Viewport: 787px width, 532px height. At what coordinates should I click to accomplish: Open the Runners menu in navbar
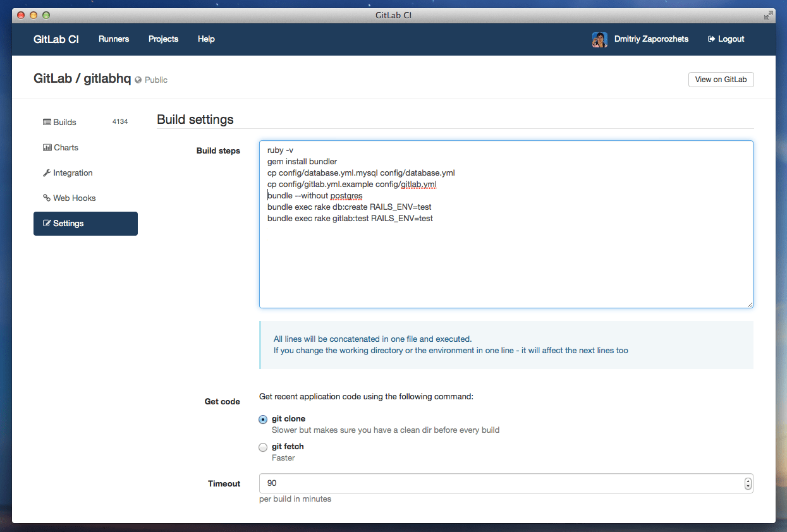[114, 39]
